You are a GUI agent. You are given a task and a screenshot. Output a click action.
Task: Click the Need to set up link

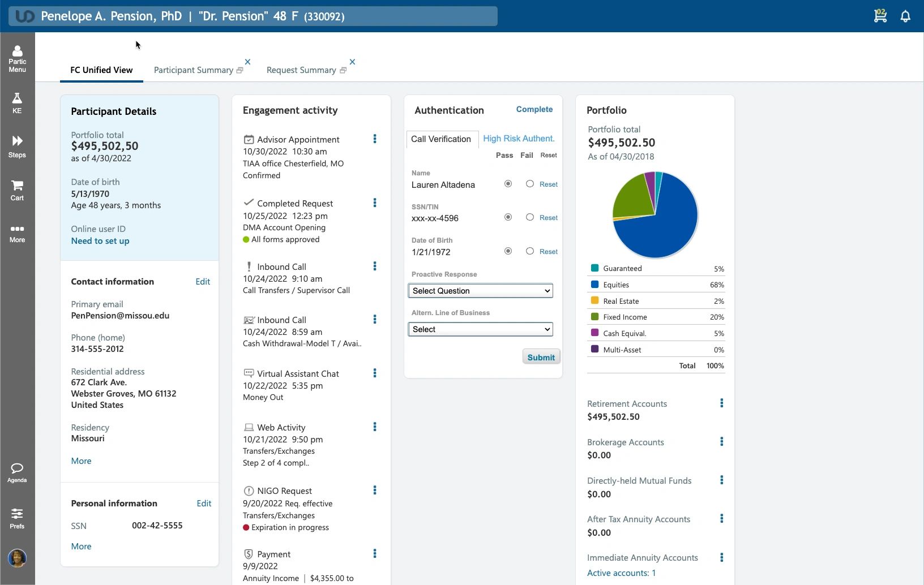pyautogui.click(x=100, y=241)
